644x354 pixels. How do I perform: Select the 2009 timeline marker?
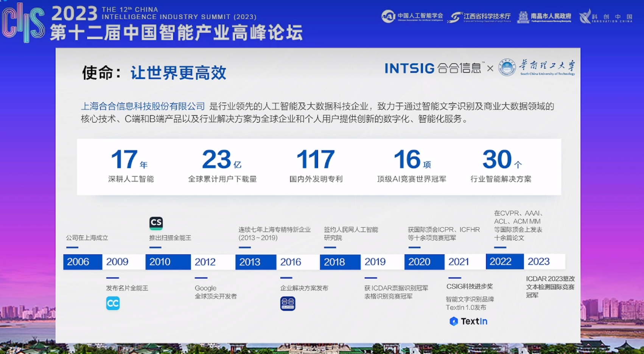pyautogui.click(x=123, y=262)
